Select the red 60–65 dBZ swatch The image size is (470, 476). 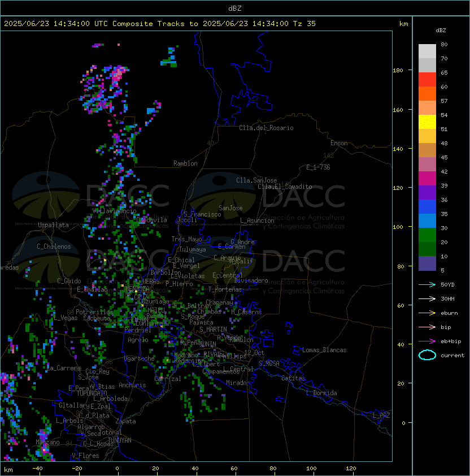point(427,80)
